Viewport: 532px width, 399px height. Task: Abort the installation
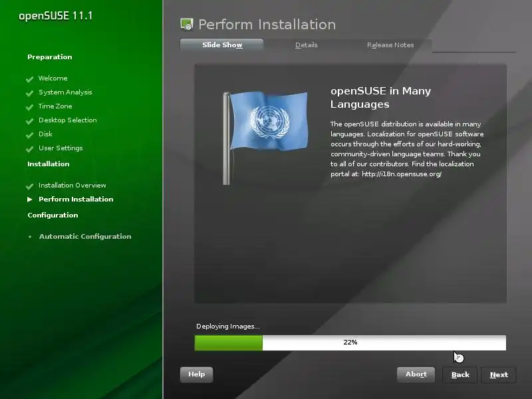point(416,374)
